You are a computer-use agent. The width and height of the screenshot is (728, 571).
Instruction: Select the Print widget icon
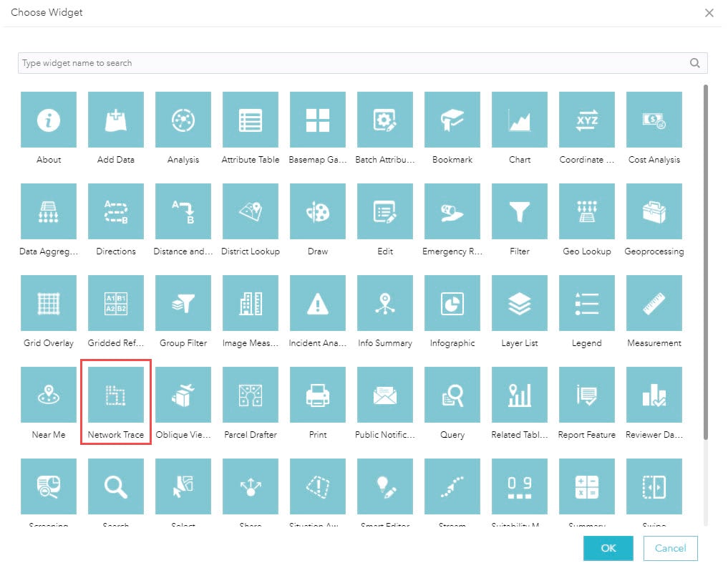pyautogui.click(x=318, y=395)
